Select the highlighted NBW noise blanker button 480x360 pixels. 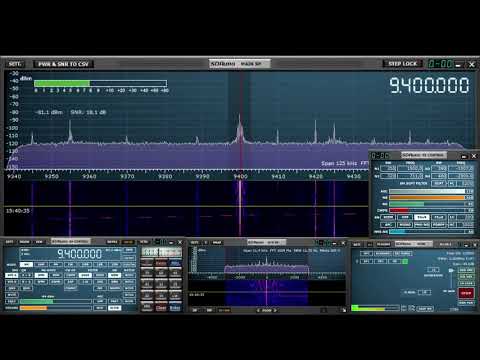[115, 275]
